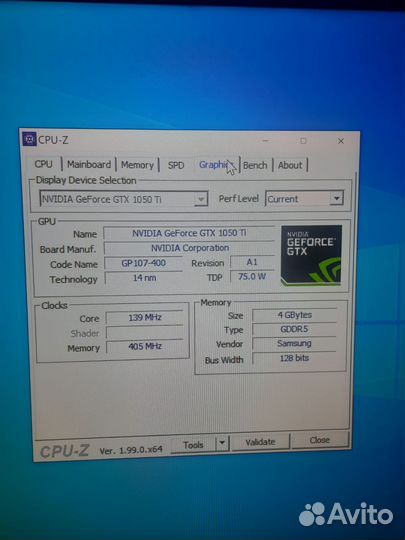This screenshot has height=540, width=405.
Task: Click the Validate button
Action: [260, 442]
